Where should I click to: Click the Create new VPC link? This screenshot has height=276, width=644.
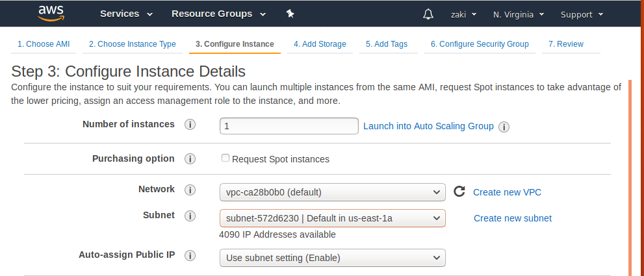click(x=507, y=192)
